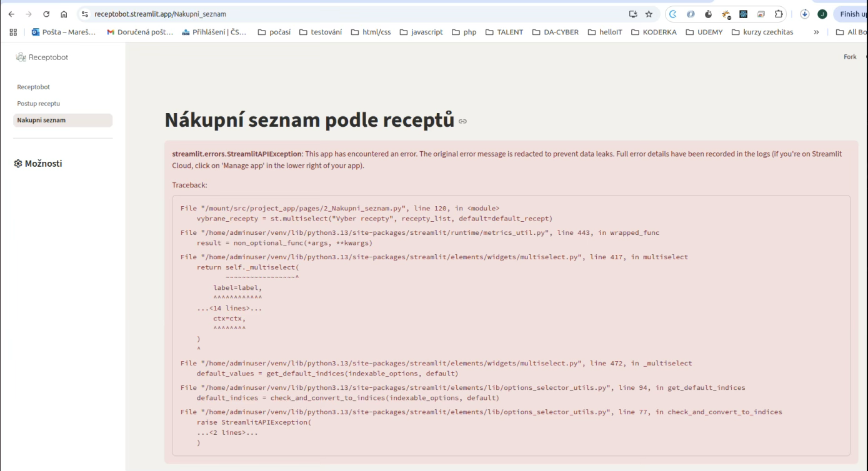Click the heading anchor link icon

pos(462,121)
